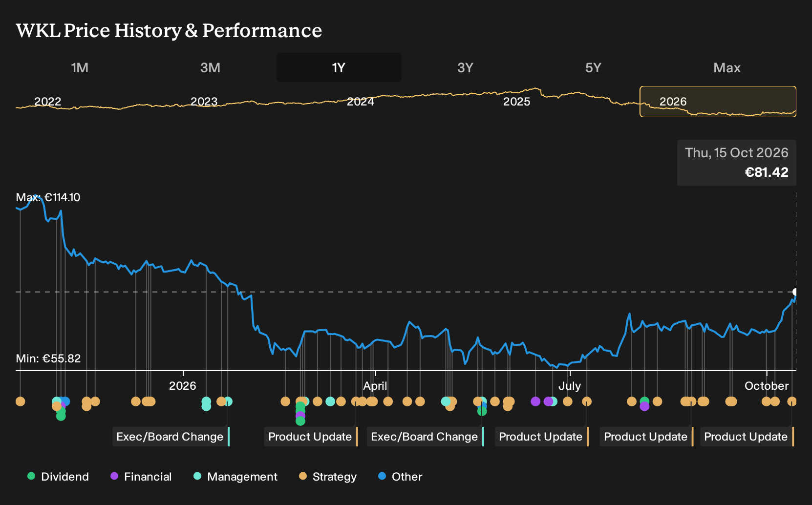This screenshot has height=505, width=812.
Task: Click the Max: €114.10 label
Action: (x=48, y=197)
